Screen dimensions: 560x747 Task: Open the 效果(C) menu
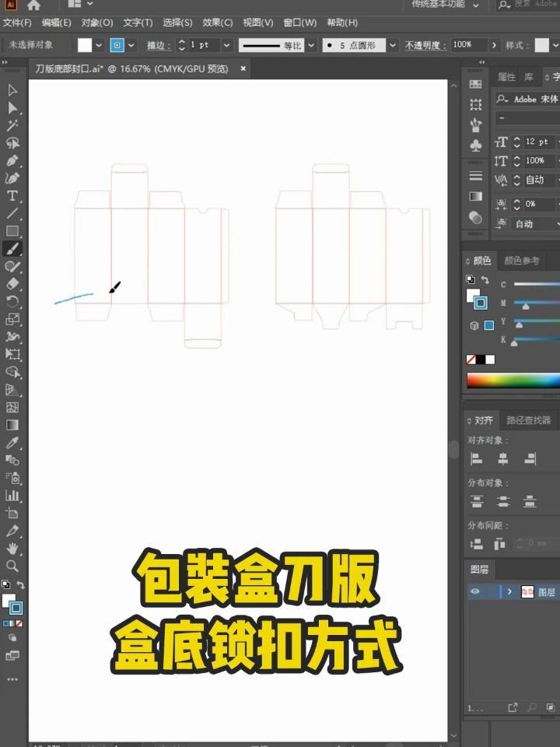pos(218,23)
